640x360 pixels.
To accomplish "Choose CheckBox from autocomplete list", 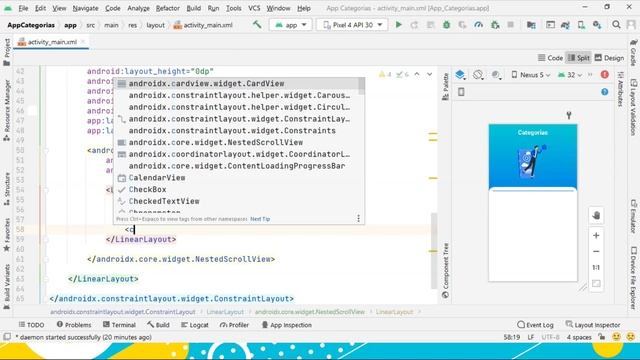I will point(236,189).
